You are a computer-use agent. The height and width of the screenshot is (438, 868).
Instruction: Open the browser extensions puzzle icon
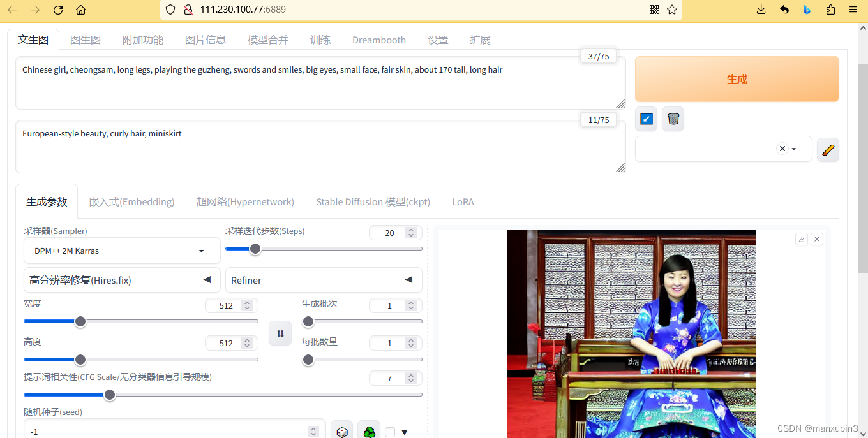(830, 10)
